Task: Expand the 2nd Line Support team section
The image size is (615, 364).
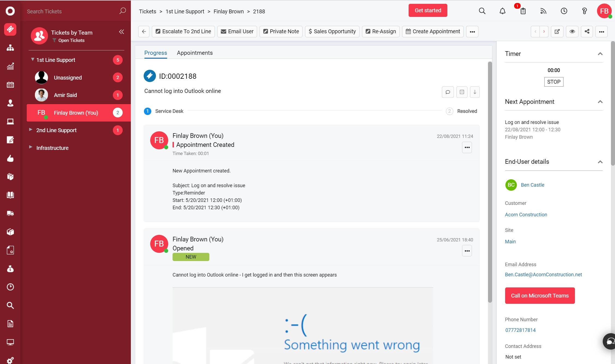Action: (x=31, y=130)
